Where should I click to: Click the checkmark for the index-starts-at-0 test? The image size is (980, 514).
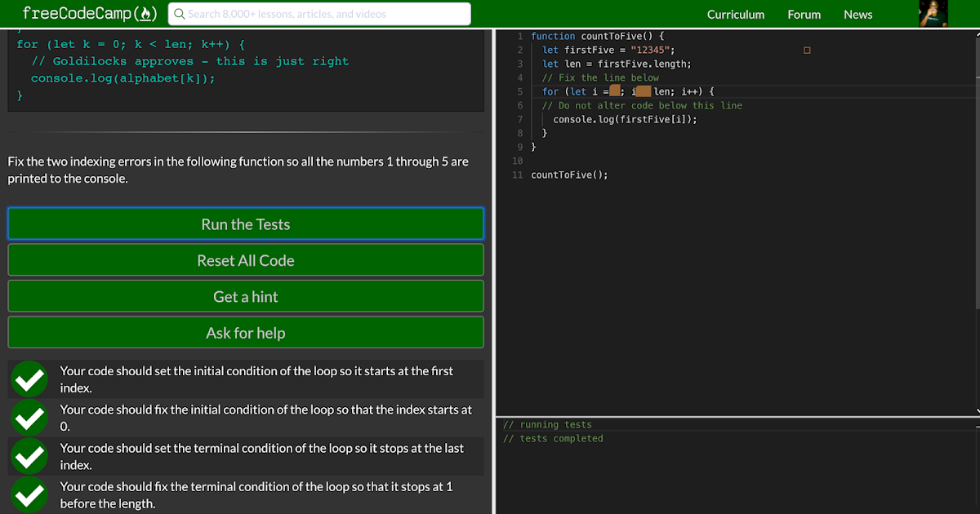29,418
